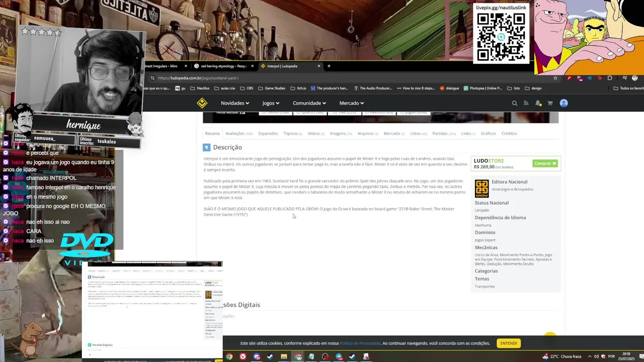This screenshot has height=362, width=644.
Task: Open 'The producer's han...' bookmark
Action: [x=330, y=88]
